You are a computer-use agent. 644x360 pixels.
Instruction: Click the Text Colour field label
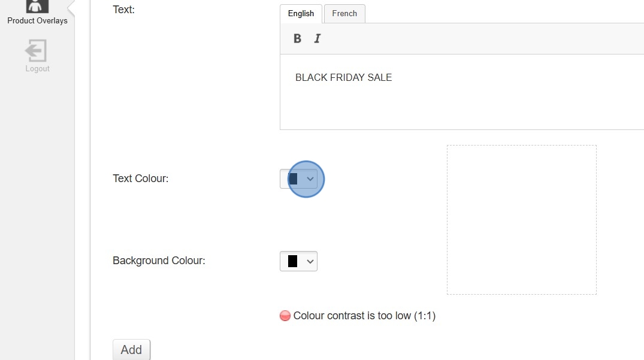click(x=141, y=179)
